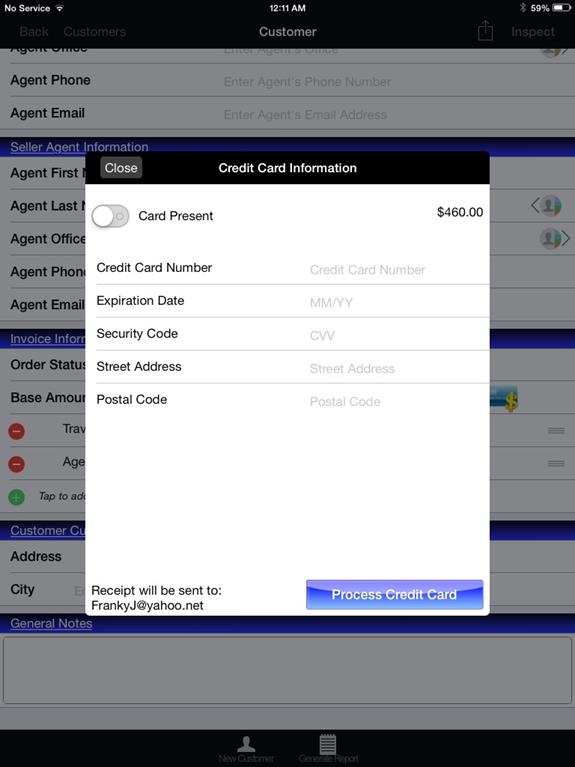The width and height of the screenshot is (575, 767).
Task: Open the Inspect menu item
Action: [532, 32]
